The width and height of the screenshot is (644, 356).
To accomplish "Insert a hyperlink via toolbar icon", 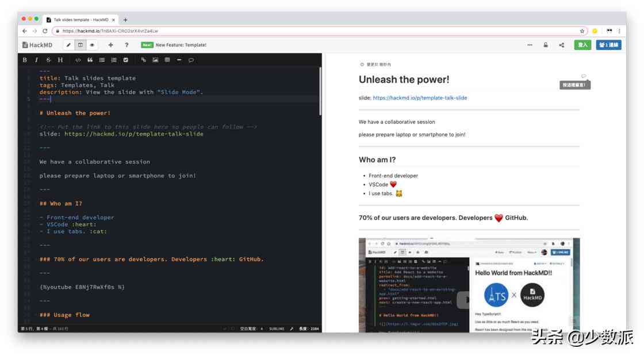I will [143, 60].
